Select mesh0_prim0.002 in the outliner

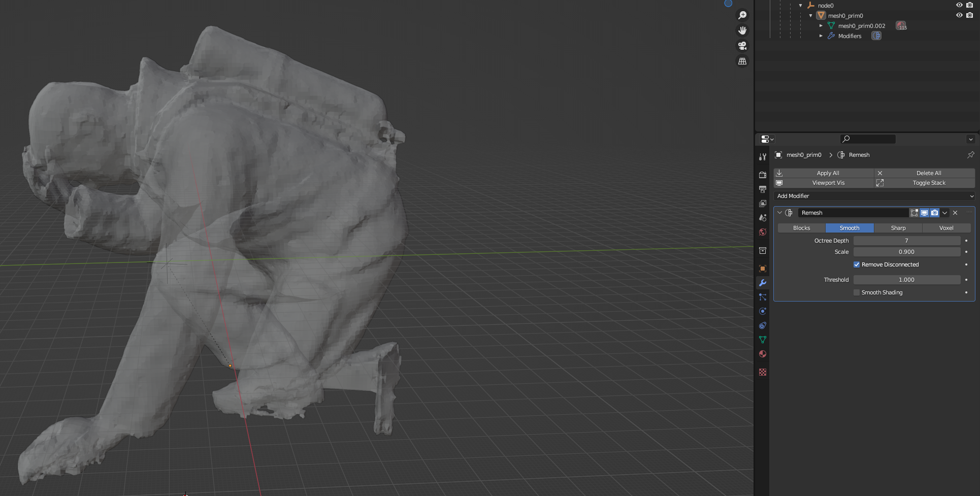[862, 26]
